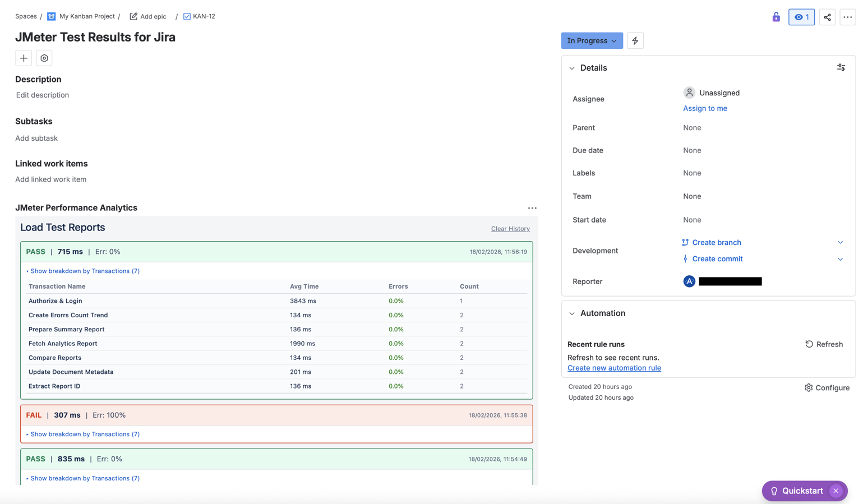Viewport: 863px width, 504px height.
Task: Expand Show breakdown by Transactions on 715 ms report
Action: click(x=84, y=271)
